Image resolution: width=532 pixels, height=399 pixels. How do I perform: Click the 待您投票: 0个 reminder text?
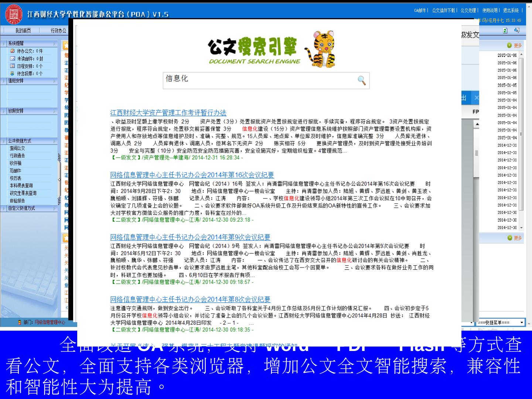click(30, 73)
